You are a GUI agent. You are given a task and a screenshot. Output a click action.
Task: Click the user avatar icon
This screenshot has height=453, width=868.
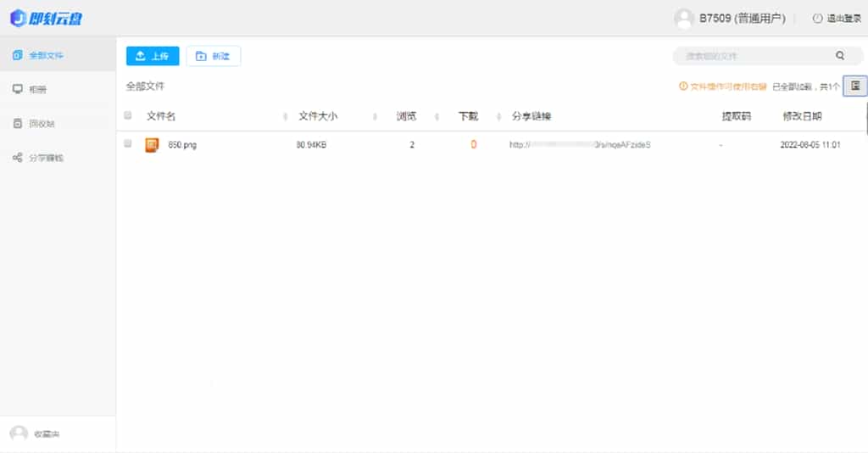point(684,19)
